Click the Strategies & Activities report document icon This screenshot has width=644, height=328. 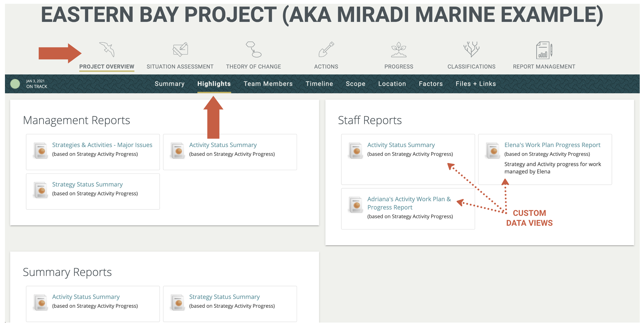[x=41, y=150]
